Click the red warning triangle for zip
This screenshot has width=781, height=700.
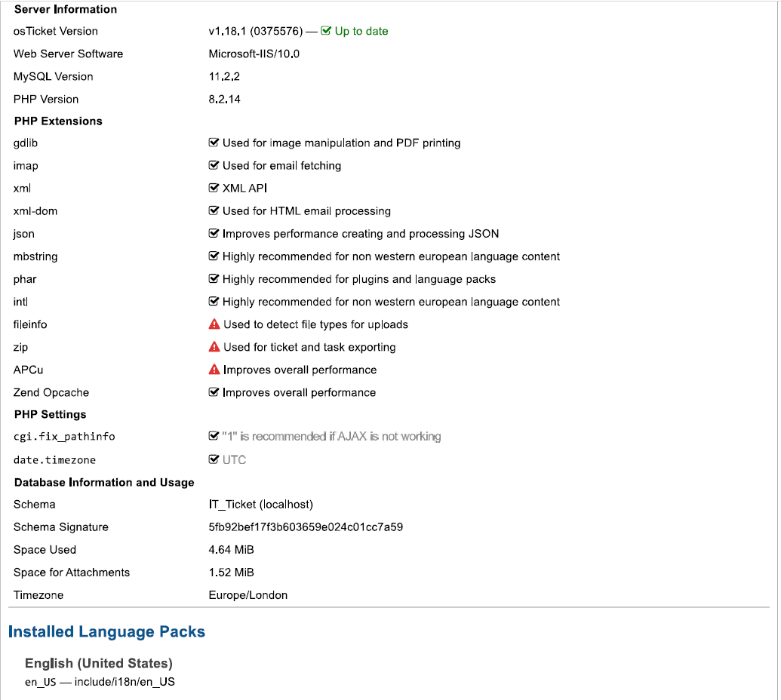[x=214, y=347]
